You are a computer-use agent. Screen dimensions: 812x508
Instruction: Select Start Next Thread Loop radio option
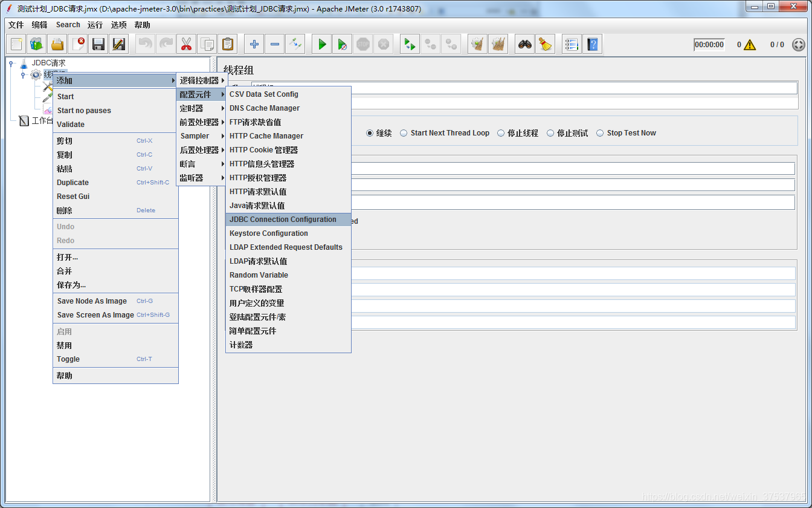(404, 133)
